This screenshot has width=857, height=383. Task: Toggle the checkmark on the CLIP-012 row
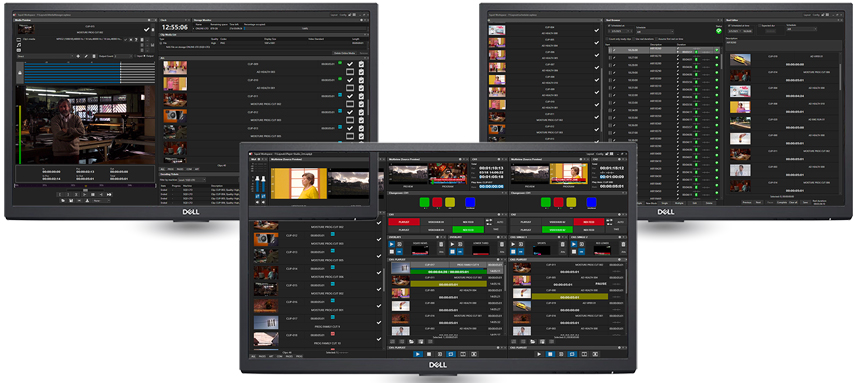pos(378,239)
